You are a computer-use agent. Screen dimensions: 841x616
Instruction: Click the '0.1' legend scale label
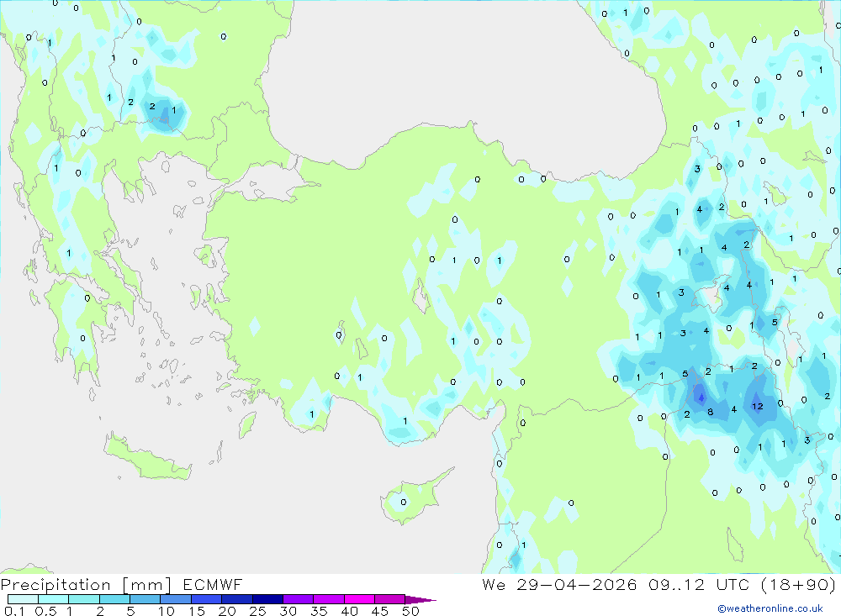[x=14, y=611]
